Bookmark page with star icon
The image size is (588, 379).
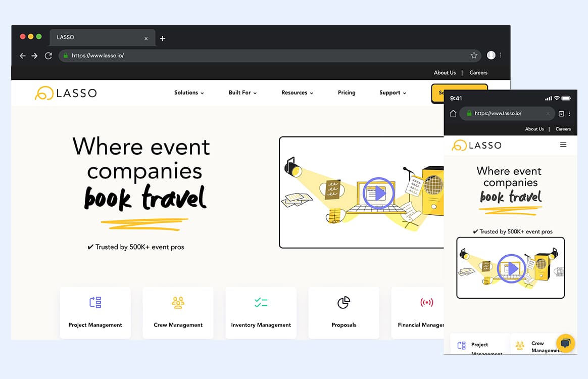(474, 56)
